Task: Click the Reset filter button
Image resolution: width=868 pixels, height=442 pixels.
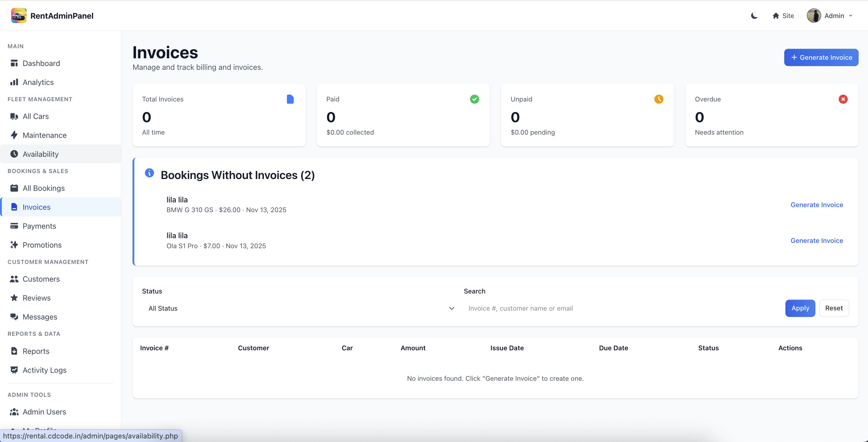Action: click(834, 308)
